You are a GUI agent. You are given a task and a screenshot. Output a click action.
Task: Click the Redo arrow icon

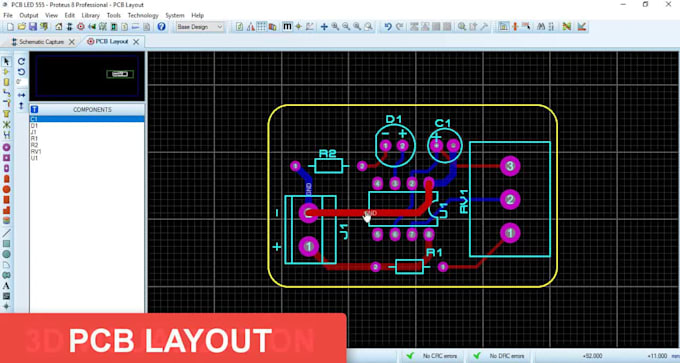pos(399,27)
